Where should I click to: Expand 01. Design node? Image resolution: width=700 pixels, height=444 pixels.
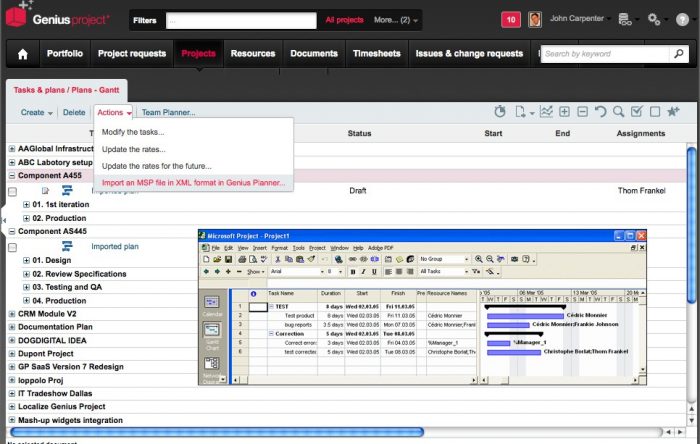[x=26, y=260]
